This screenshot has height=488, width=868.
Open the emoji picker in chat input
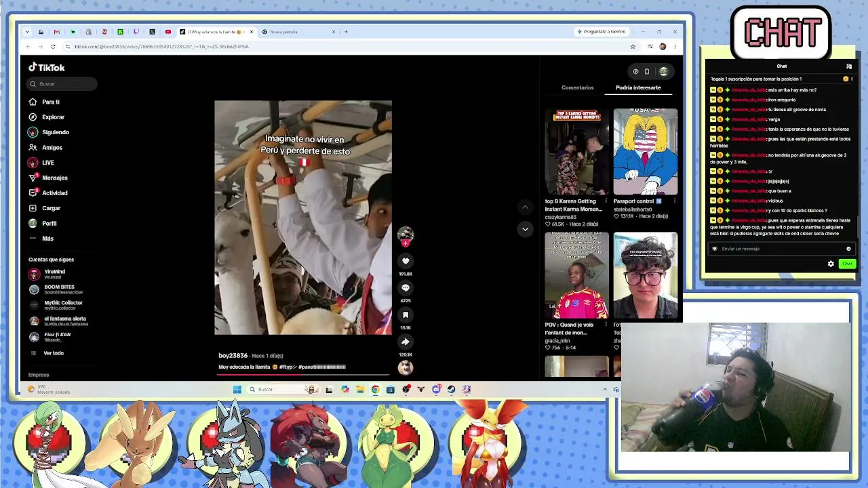(x=848, y=249)
